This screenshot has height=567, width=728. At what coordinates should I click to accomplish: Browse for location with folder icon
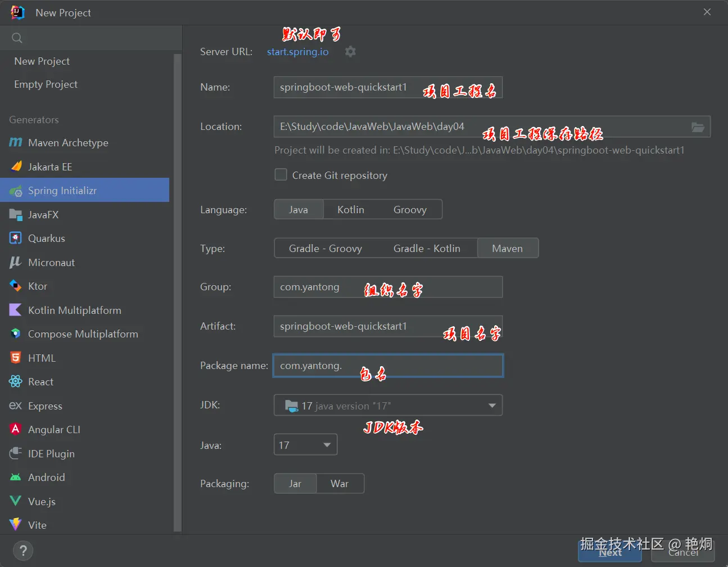click(698, 127)
